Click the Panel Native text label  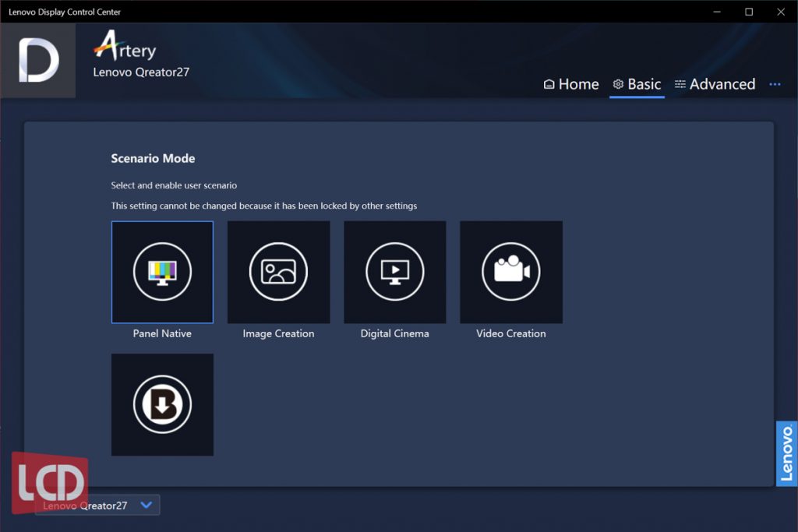pos(162,333)
